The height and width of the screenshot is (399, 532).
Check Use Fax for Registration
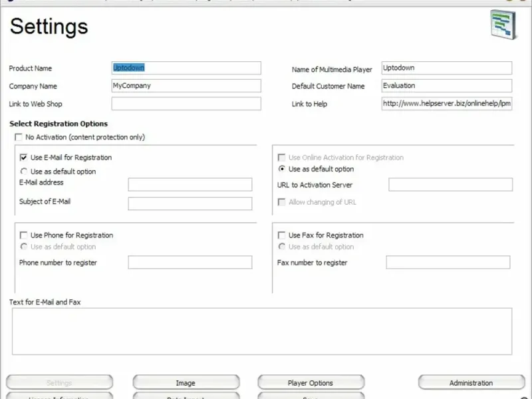281,235
